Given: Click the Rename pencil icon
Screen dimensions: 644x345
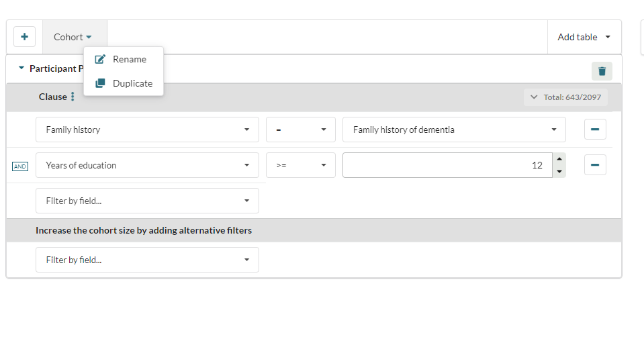Looking at the screenshot, I should [x=101, y=59].
